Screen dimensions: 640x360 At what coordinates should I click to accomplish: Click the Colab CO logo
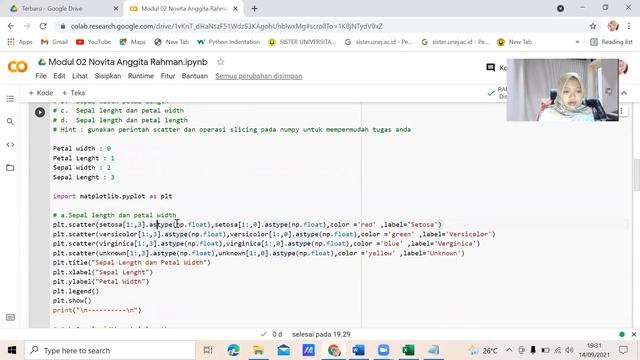point(18,67)
